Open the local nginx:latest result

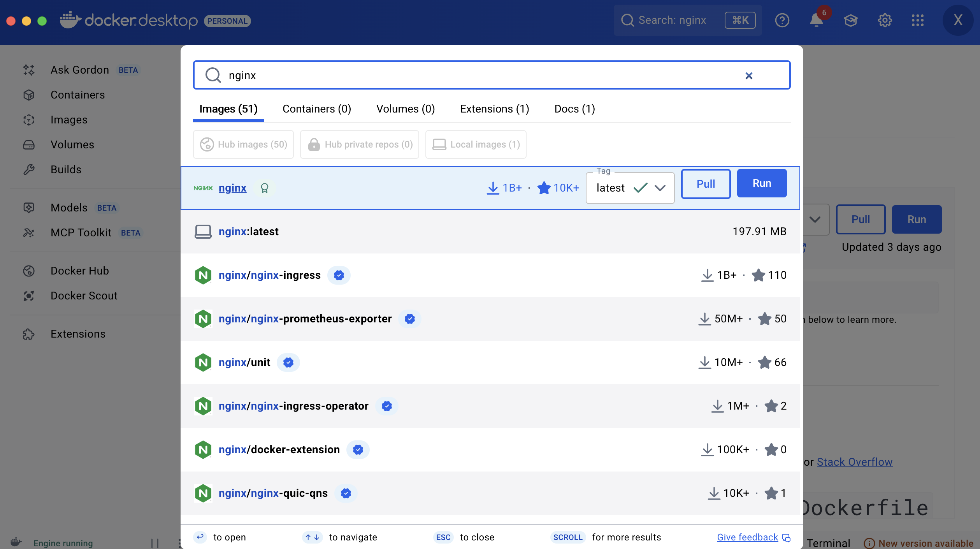pyautogui.click(x=490, y=232)
